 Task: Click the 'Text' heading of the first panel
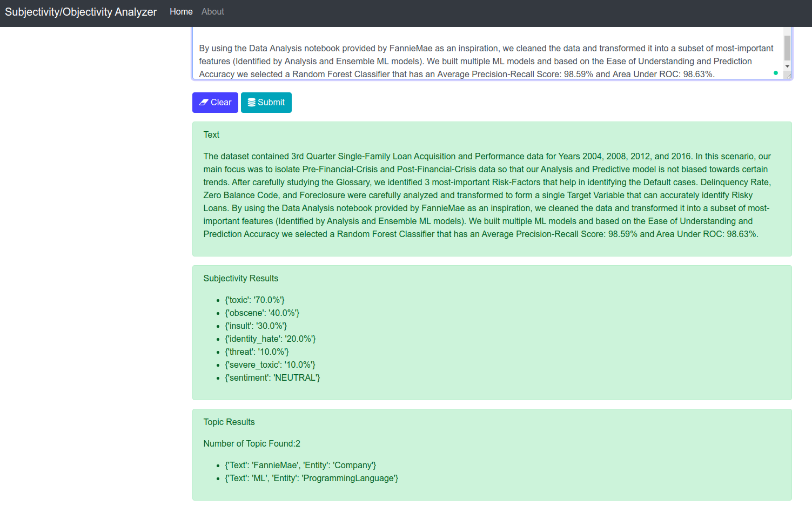(211, 135)
